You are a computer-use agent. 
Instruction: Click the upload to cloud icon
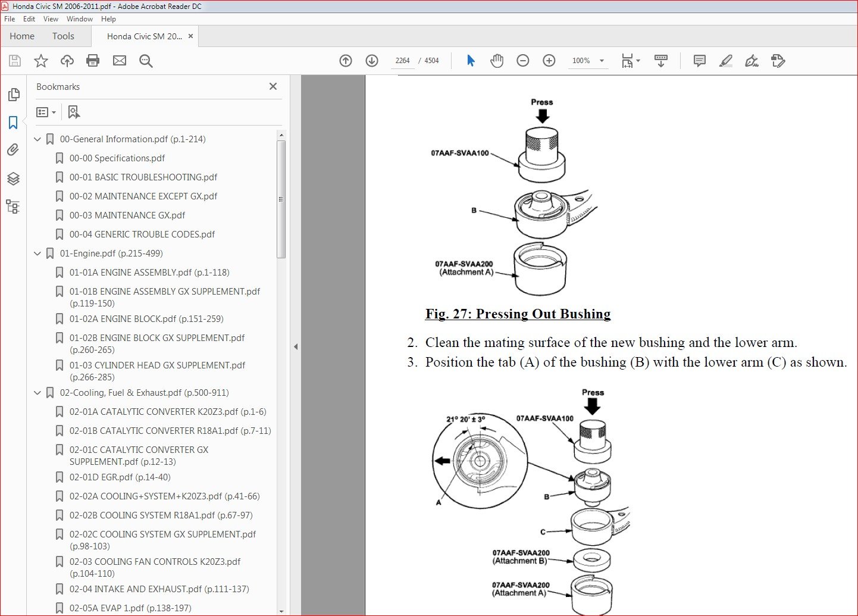pyautogui.click(x=67, y=61)
